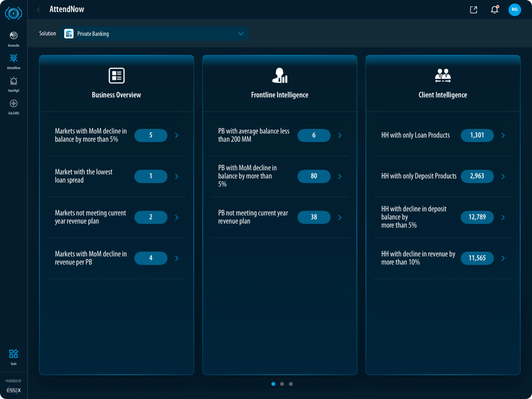Open the Client Intelligence card header
The image size is (532, 399).
pos(443,84)
